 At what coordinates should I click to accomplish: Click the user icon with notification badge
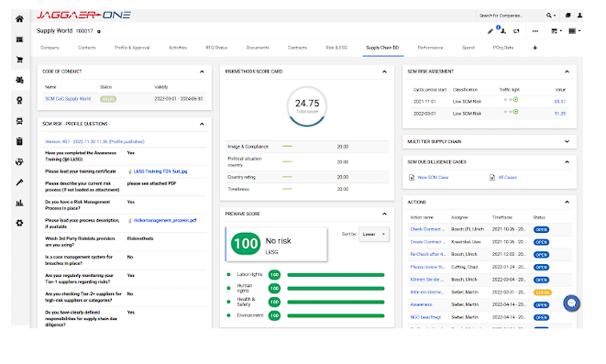[502, 30]
